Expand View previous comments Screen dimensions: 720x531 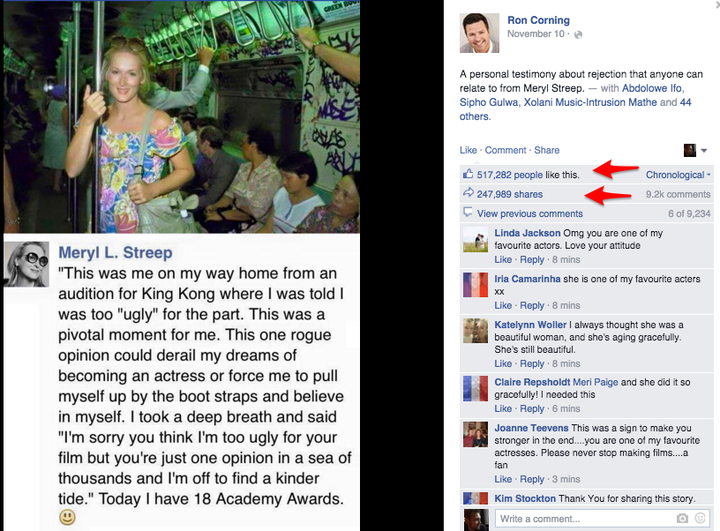(x=530, y=213)
